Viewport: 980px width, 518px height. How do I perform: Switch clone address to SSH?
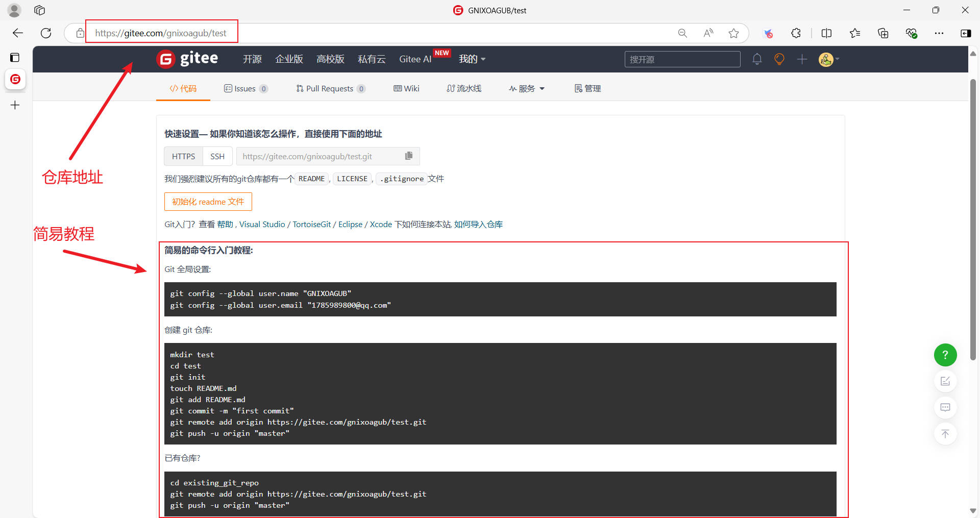[217, 156]
